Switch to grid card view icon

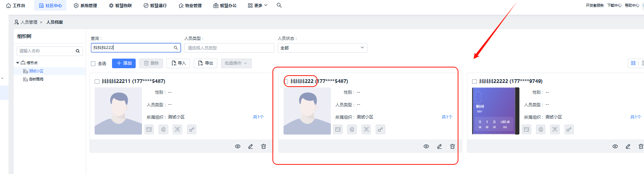(633, 63)
